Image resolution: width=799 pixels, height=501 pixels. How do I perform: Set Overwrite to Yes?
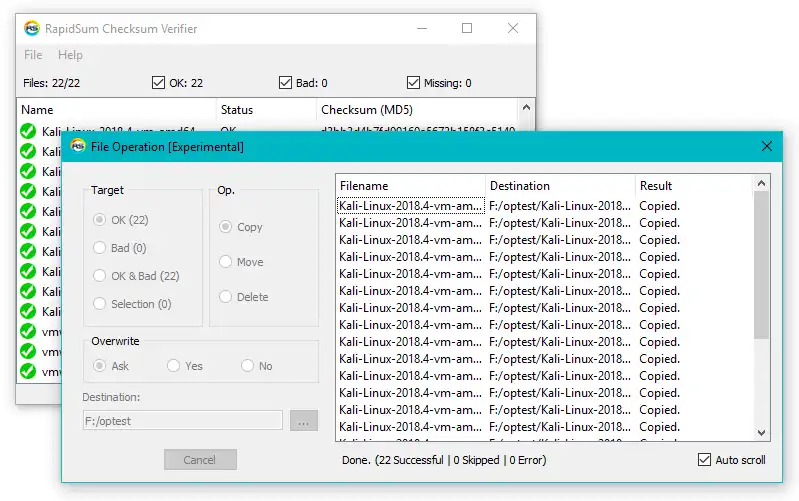tap(173, 366)
